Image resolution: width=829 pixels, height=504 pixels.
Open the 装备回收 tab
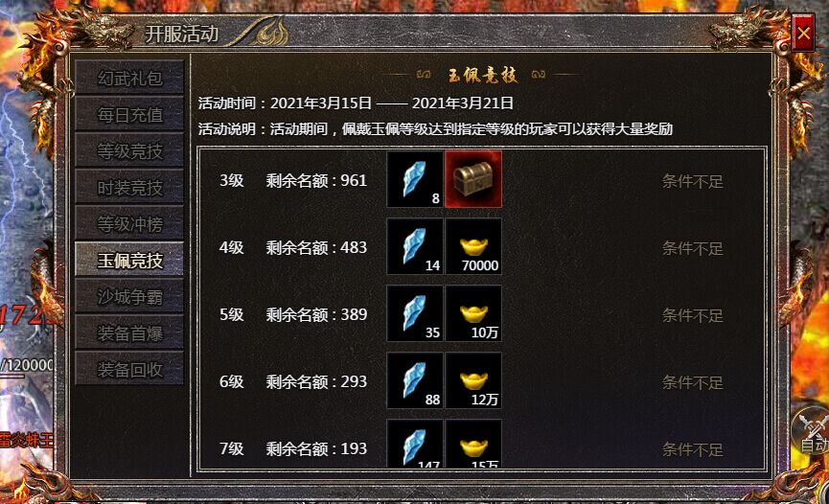(x=129, y=370)
